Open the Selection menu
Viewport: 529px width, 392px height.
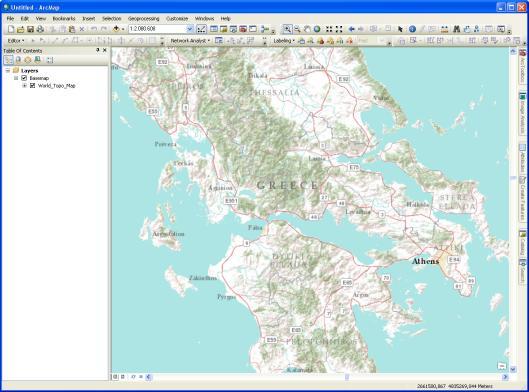[111, 19]
